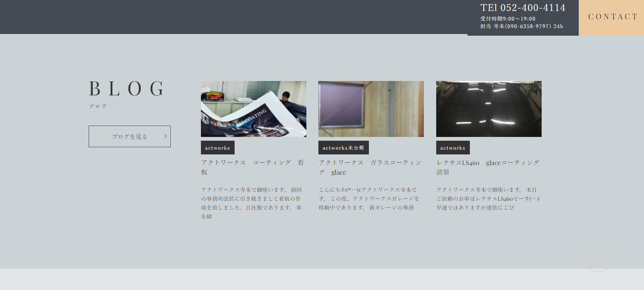
Task: Open the window blind garage thumbnail
Action: coord(371,109)
